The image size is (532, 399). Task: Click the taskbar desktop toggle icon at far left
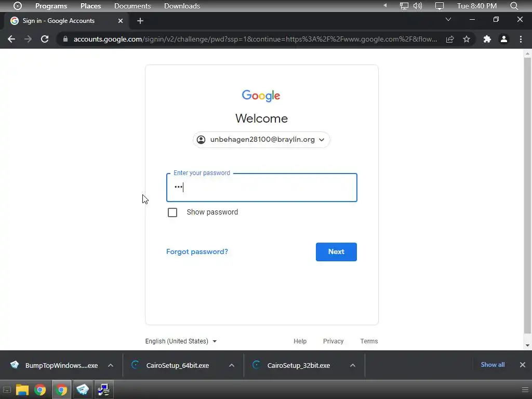coord(7,390)
